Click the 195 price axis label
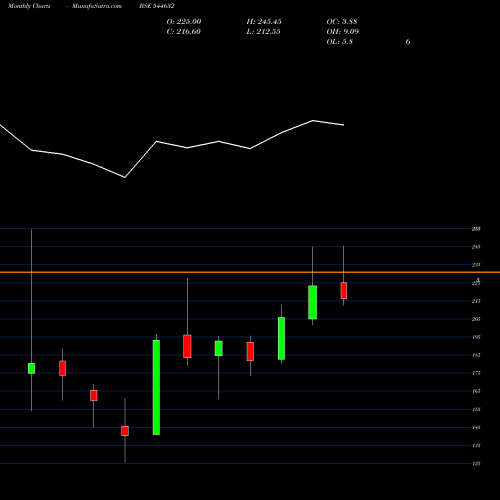The width and height of the screenshot is (500, 500). (x=476, y=337)
